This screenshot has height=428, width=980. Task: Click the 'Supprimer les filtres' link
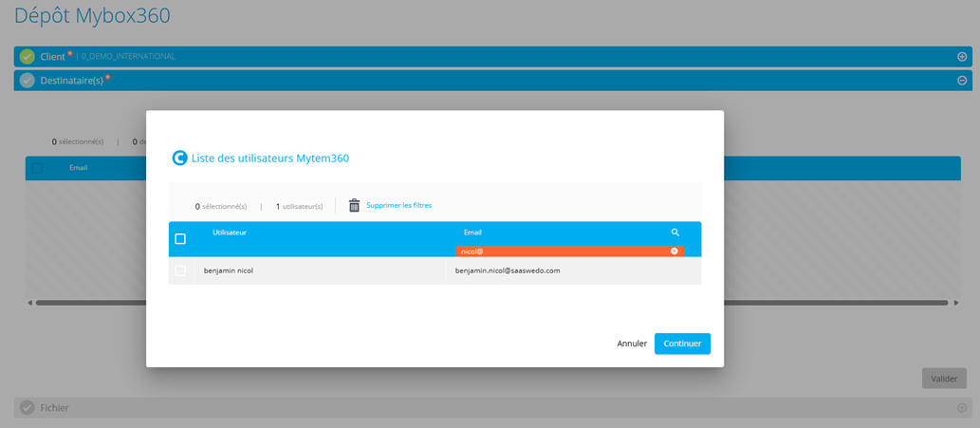click(398, 206)
